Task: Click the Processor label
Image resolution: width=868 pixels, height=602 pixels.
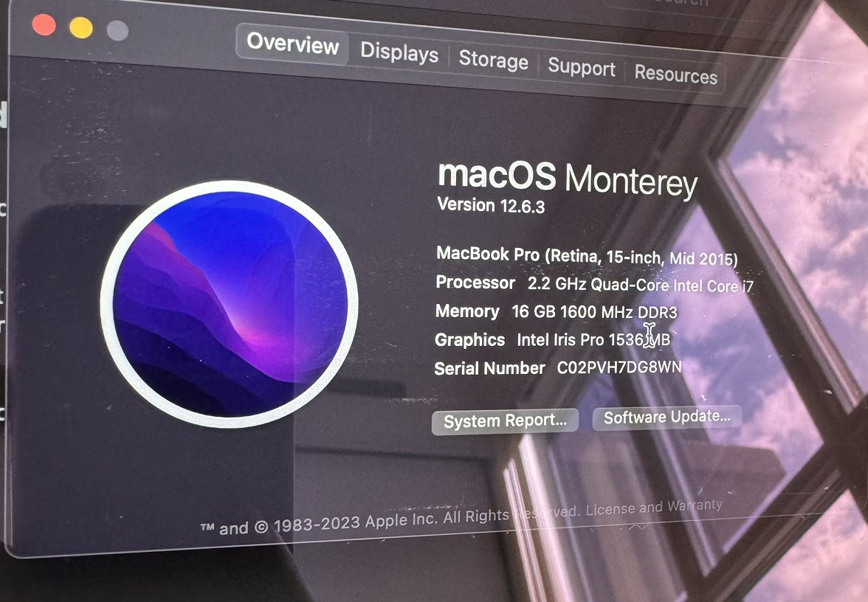Action: (x=475, y=283)
